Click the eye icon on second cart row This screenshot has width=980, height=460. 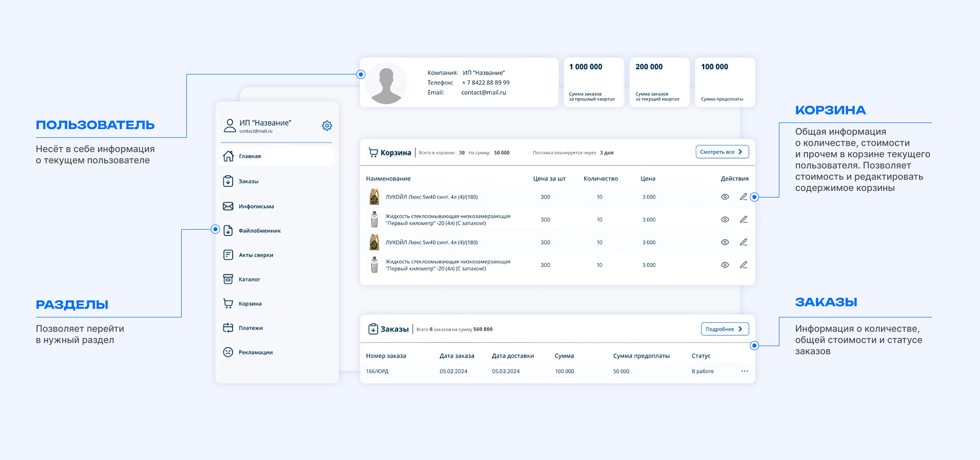725,219
